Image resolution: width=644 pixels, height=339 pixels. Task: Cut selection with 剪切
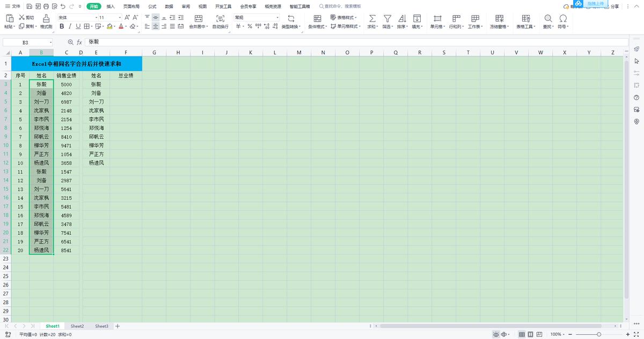(25, 17)
